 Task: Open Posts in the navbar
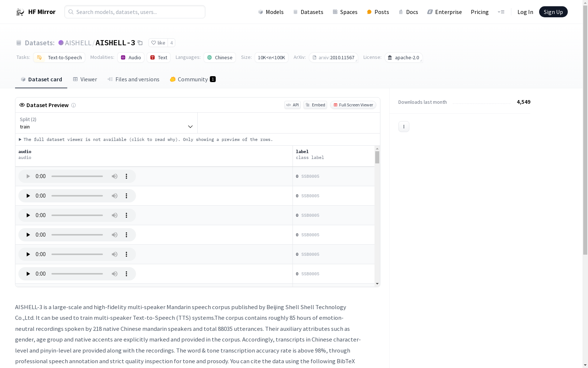pyautogui.click(x=378, y=12)
